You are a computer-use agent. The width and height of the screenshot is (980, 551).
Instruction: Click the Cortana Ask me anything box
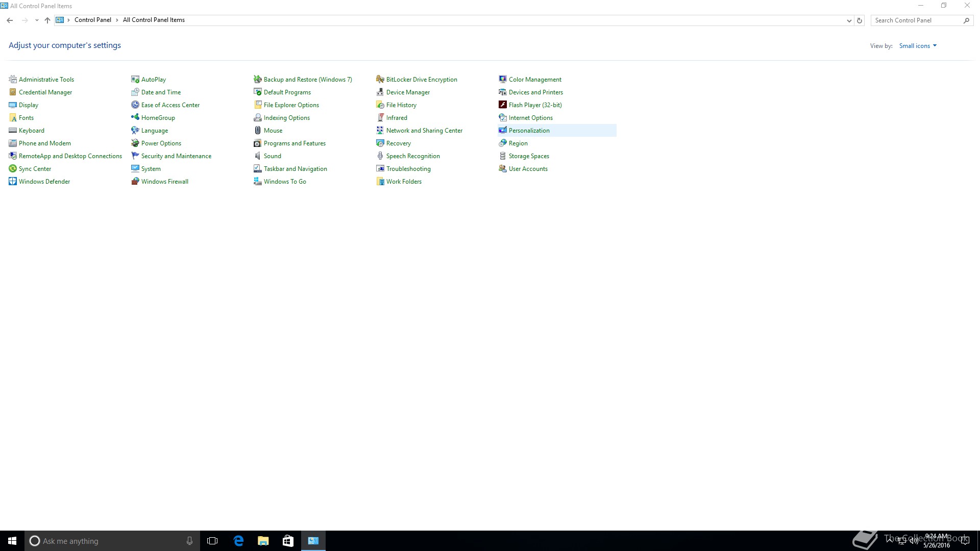(x=112, y=541)
